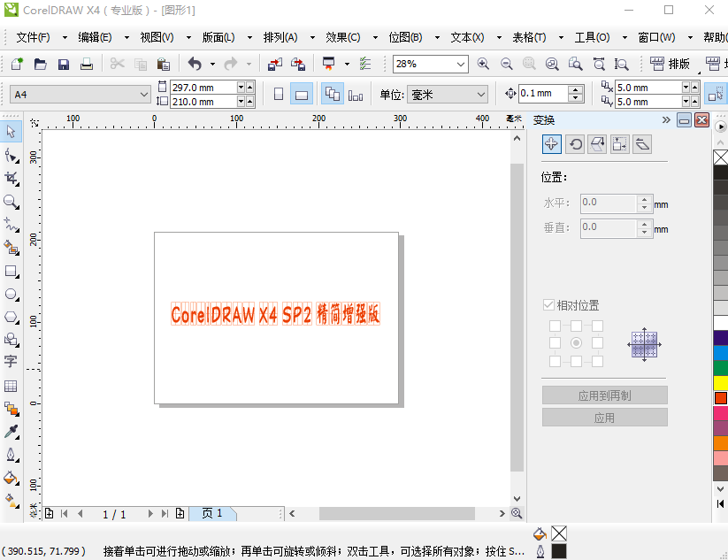The image size is (728, 560).
Task: Open the 文件(F) menu
Action: tap(33, 37)
